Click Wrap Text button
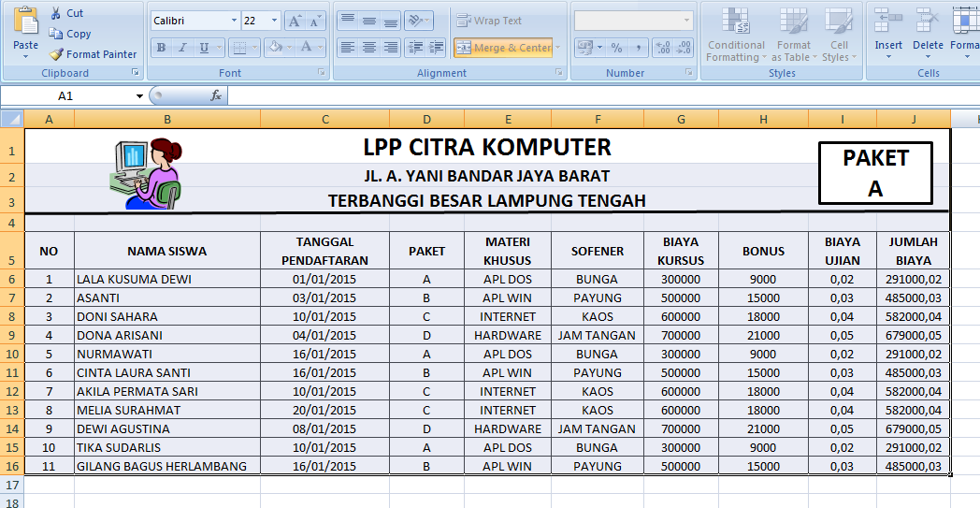The width and height of the screenshot is (980, 508). (x=489, y=21)
